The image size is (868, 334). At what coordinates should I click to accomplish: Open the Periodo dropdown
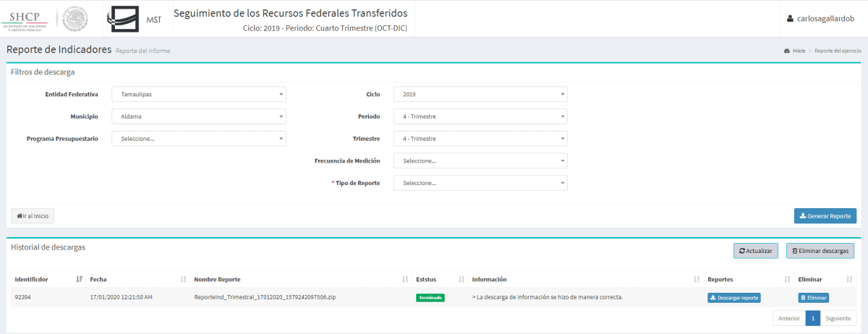480,116
